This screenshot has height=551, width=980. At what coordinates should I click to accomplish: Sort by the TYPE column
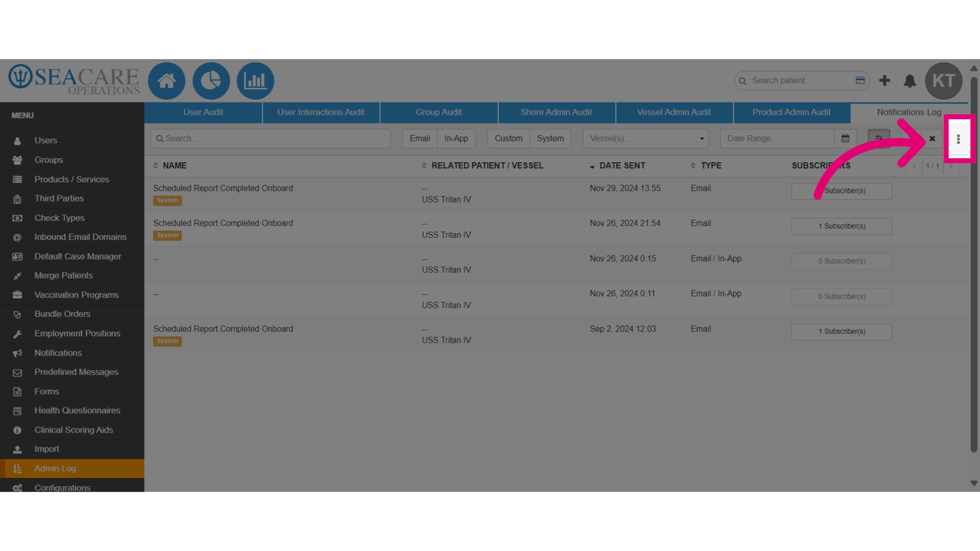coord(706,166)
